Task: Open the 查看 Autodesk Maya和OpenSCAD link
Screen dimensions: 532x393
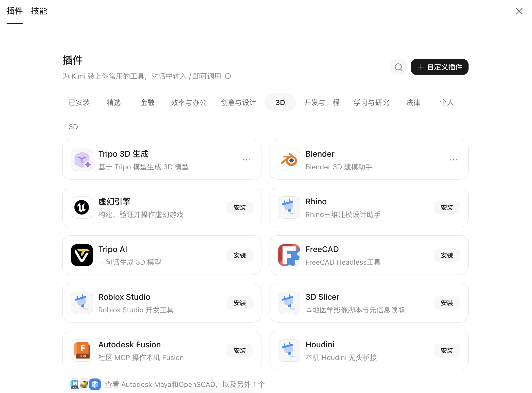Action: 185,384
